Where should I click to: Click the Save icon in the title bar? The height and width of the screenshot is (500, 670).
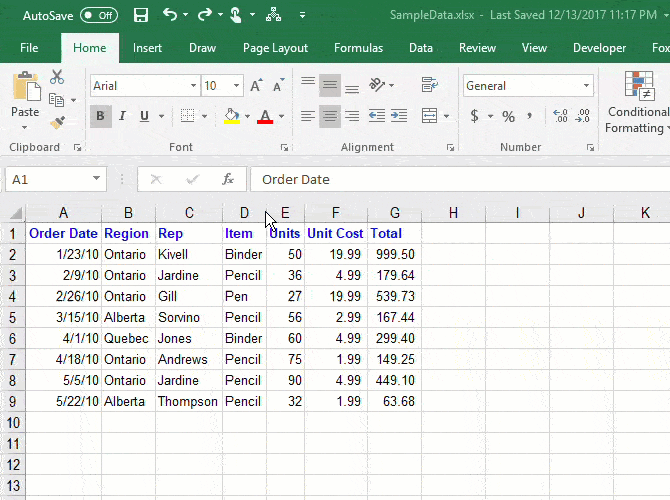141,15
